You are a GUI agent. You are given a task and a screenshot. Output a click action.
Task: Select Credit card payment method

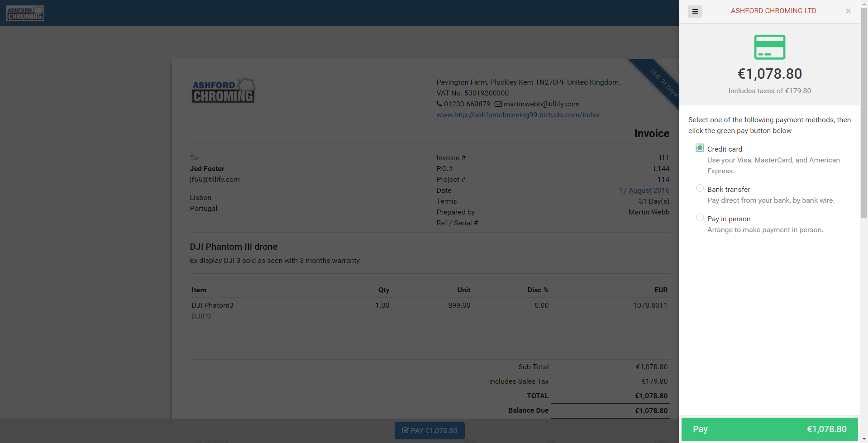[x=700, y=148]
